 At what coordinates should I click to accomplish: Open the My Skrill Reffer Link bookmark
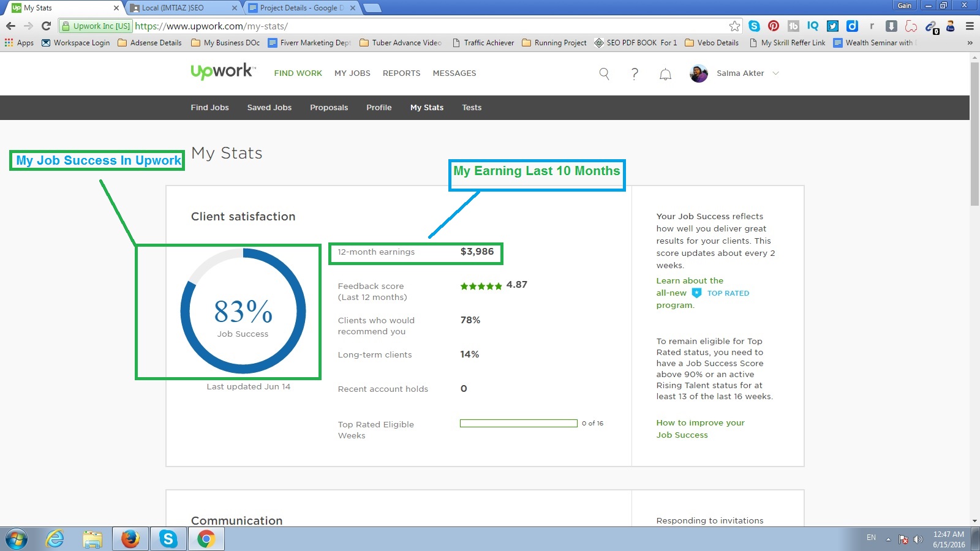(787, 43)
